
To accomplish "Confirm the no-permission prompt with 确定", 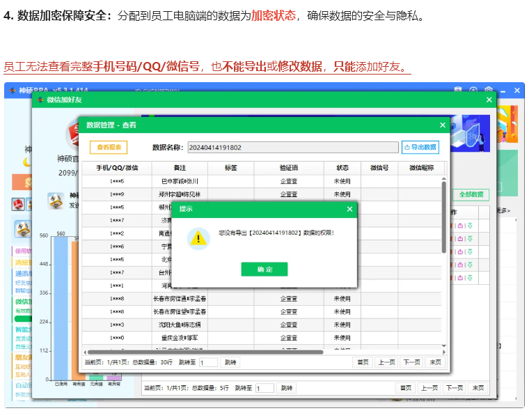I will (x=264, y=269).
